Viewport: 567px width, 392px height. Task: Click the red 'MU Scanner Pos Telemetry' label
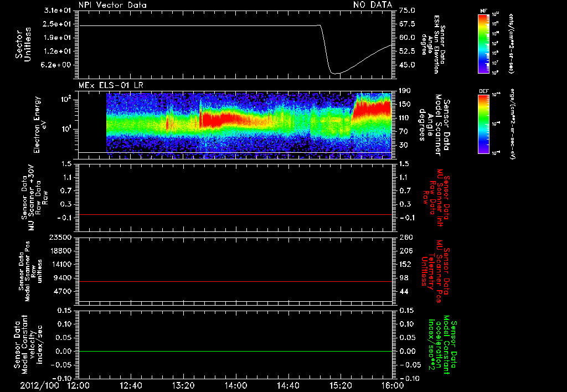(435, 271)
